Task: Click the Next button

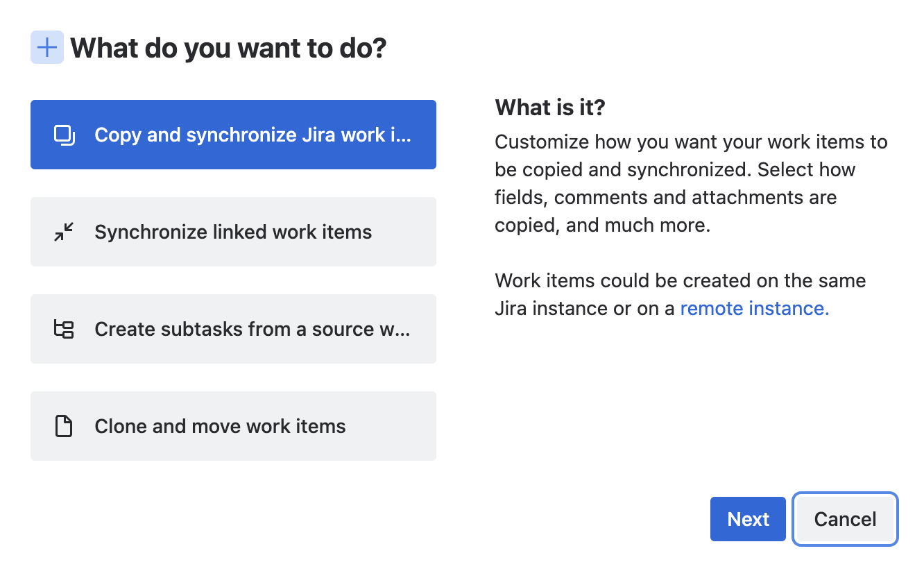Action: coord(748,519)
